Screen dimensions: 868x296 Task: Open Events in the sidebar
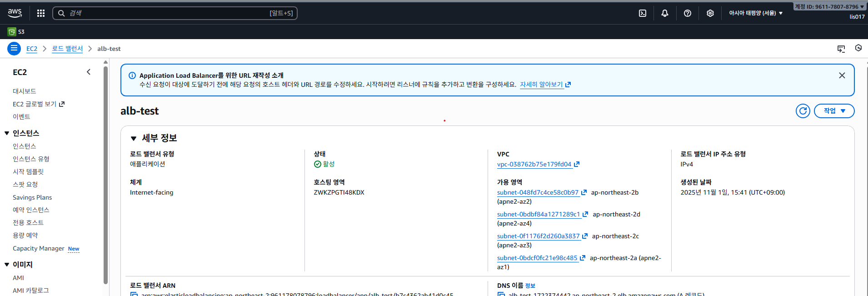(21, 117)
